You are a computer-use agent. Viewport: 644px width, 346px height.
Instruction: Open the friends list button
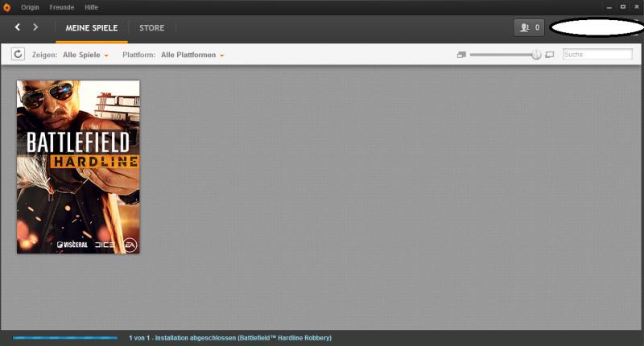(x=529, y=27)
